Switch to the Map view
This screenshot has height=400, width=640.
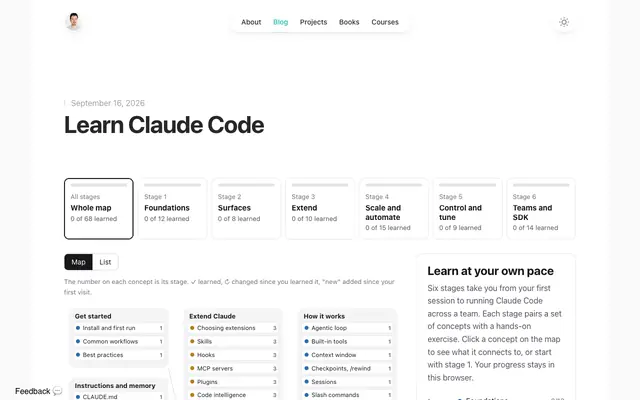pos(78,262)
